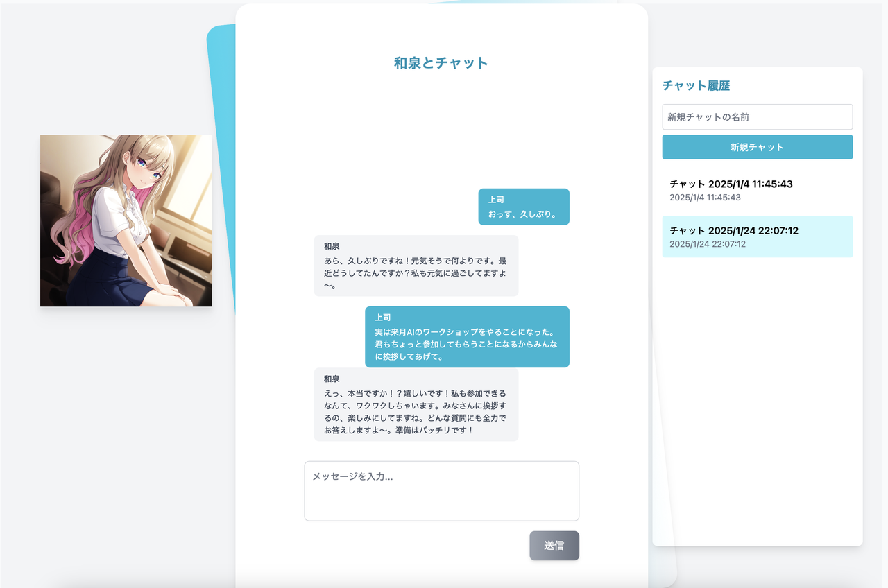Click the 和泉とチャット title heading
888x588 pixels.
(x=441, y=63)
